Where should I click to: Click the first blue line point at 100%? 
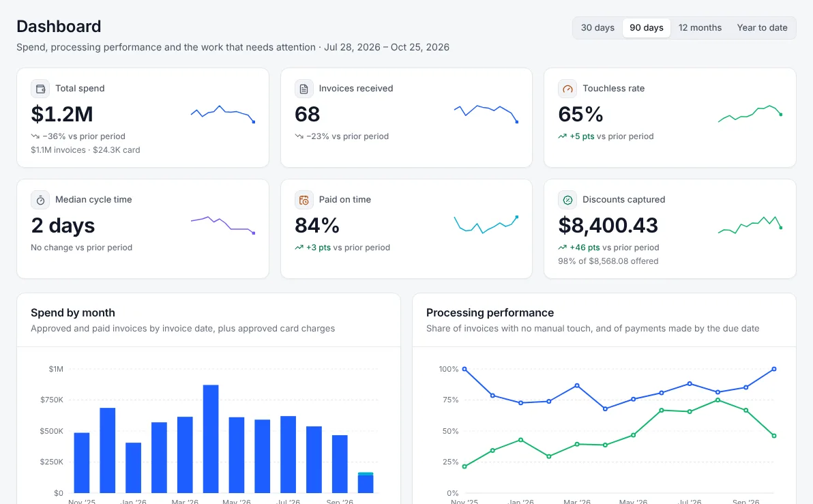coord(464,369)
